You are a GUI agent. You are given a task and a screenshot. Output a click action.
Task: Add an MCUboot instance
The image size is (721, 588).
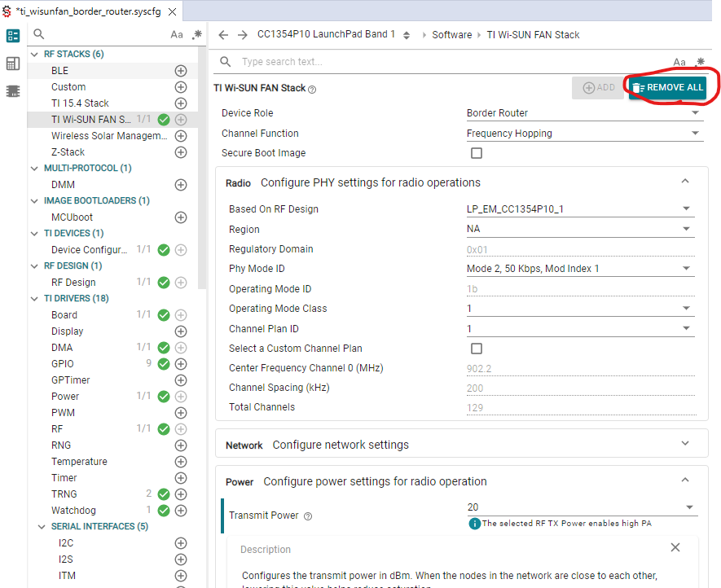pyautogui.click(x=181, y=217)
